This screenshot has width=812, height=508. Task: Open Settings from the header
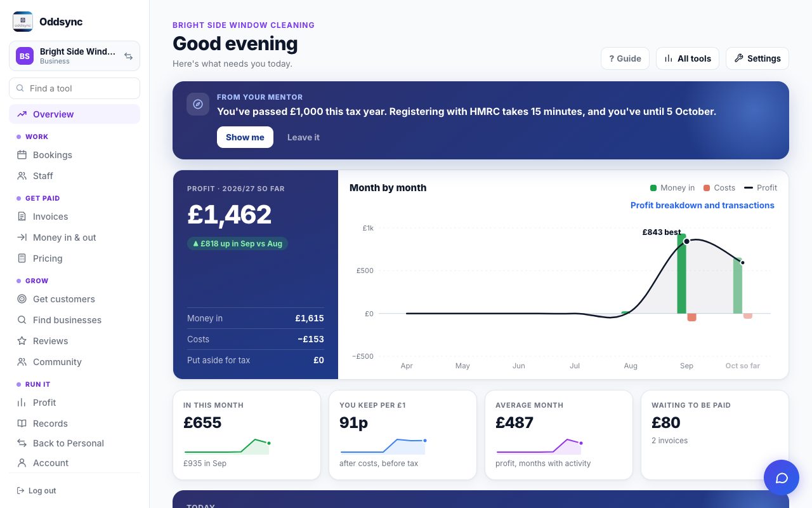pyautogui.click(x=757, y=58)
